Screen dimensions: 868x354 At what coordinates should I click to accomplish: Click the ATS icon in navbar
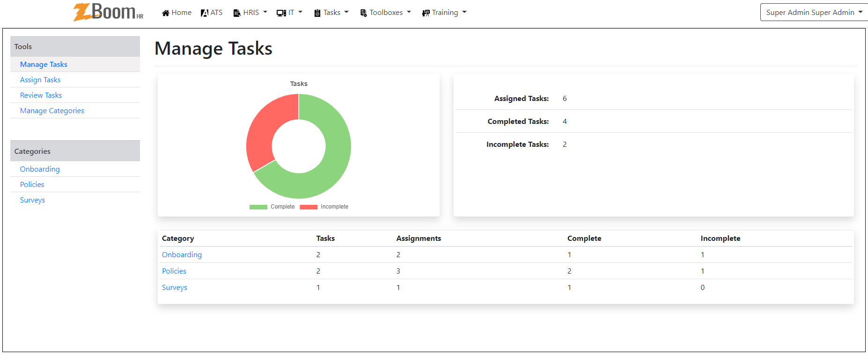click(x=204, y=13)
